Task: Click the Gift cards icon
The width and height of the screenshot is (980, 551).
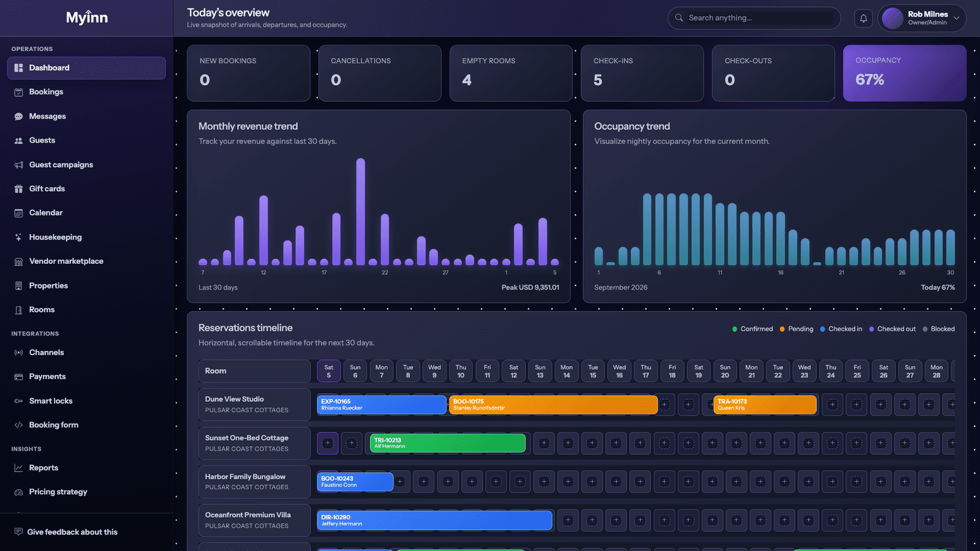Action: 18,189
